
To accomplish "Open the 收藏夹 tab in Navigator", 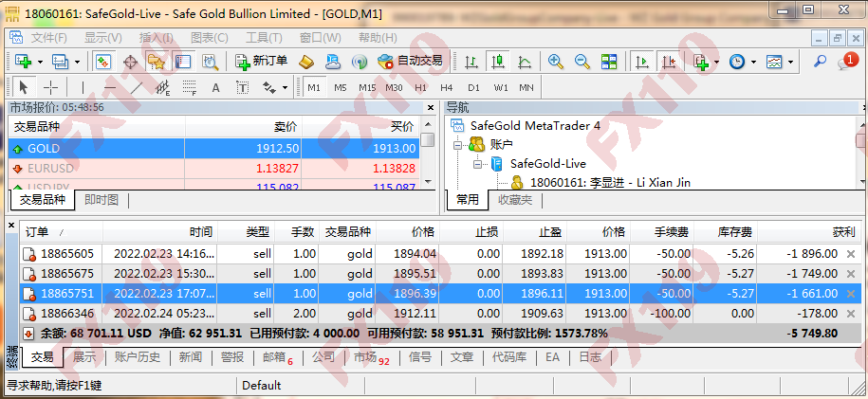I will click(515, 200).
